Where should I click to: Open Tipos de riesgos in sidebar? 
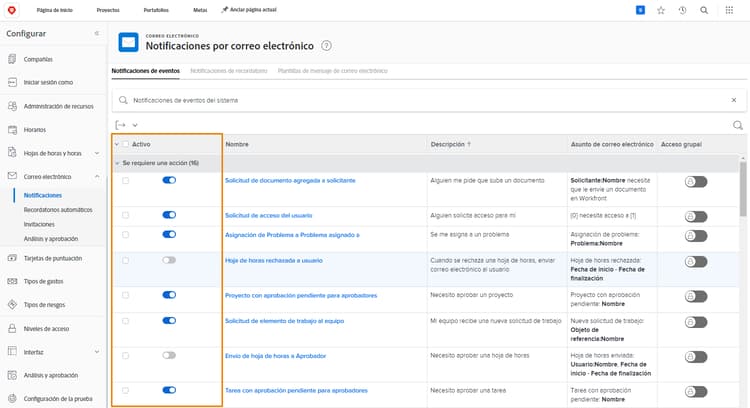(44, 305)
